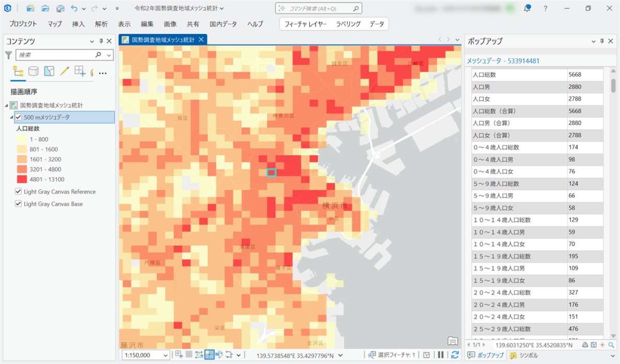Switch to List By Editing pencil icon

(x=65, y=71)
